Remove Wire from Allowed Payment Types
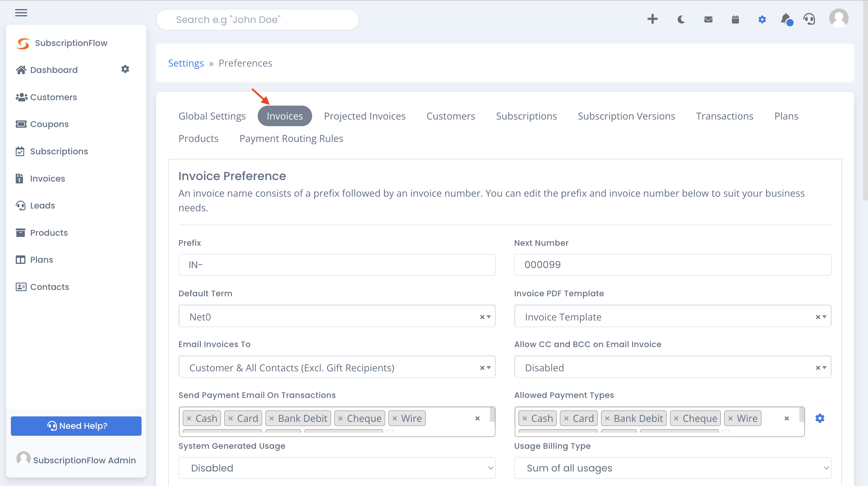The width and height of the screenshot is (868, 486). coord(730,419)
